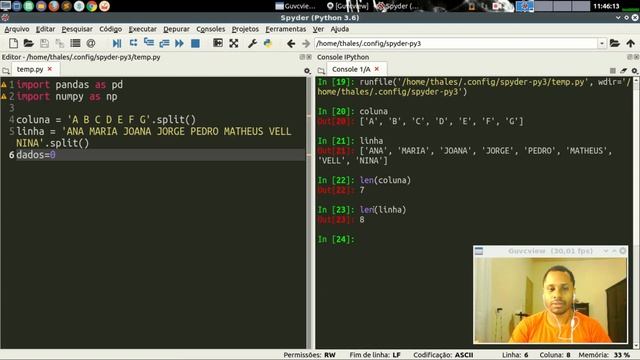Open the Depurar menu
640x360 pixels.
[x=176, y=29]
